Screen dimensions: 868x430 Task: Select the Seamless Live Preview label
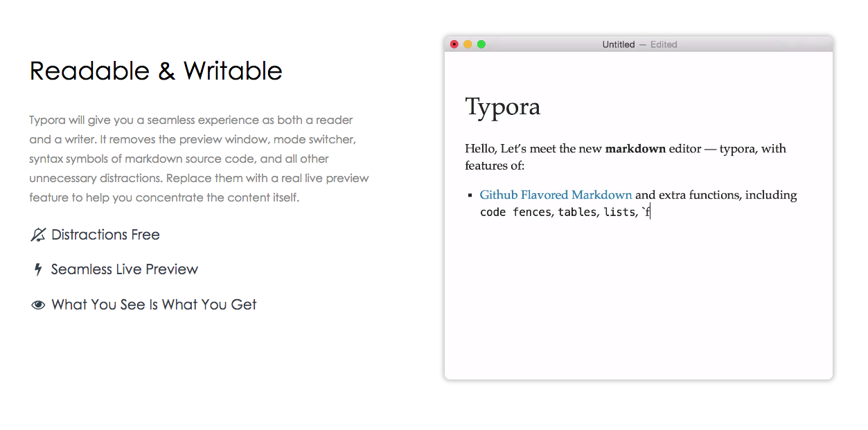(x=125, y=270)
